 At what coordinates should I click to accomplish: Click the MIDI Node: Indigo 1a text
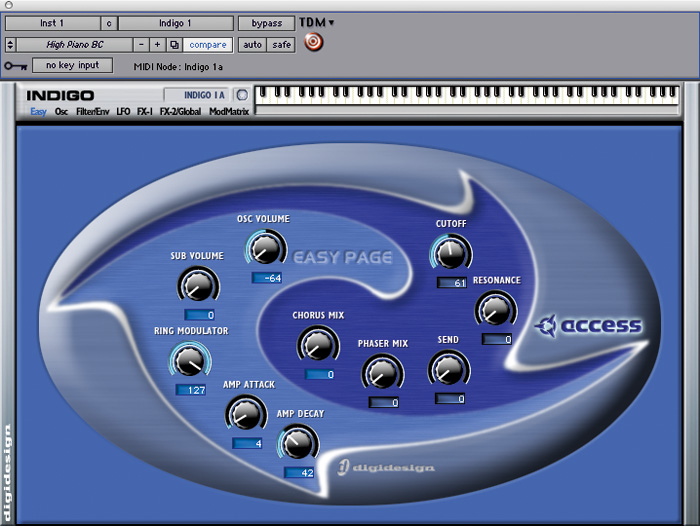click(178, 67)
